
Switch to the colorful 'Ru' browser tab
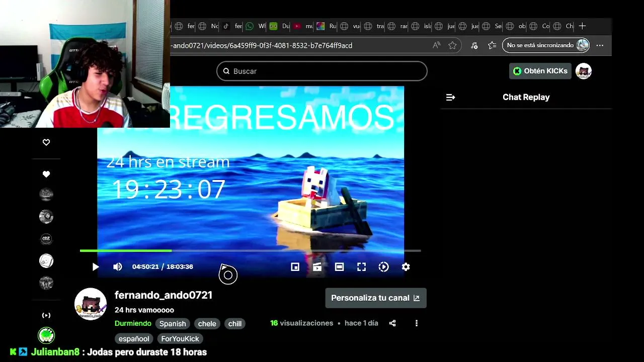tap(327, 26)
